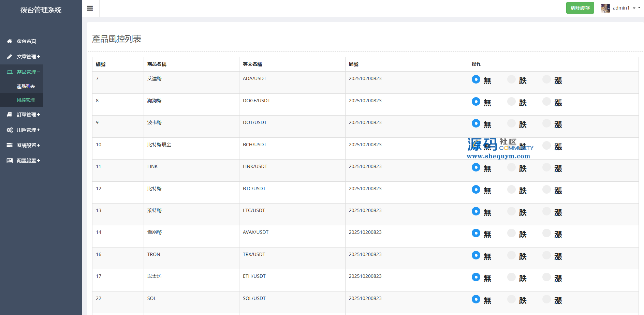Click the admin1 avatar image

[605, 8]
